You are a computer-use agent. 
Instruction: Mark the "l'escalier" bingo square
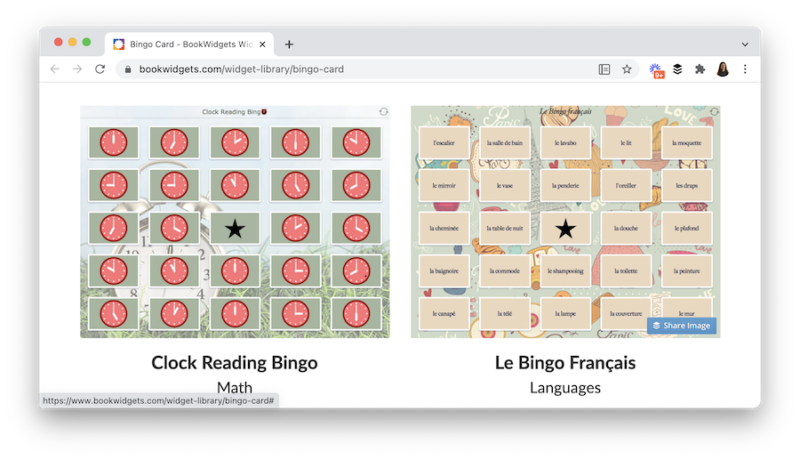[444, 143]
